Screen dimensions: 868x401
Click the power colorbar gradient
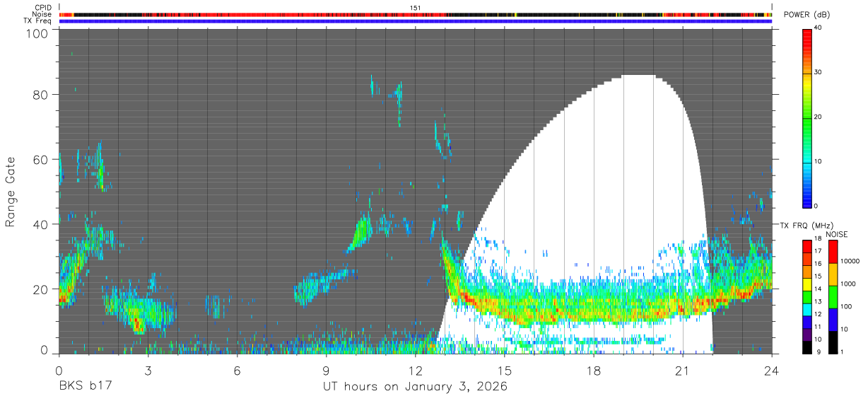[807, 117]
